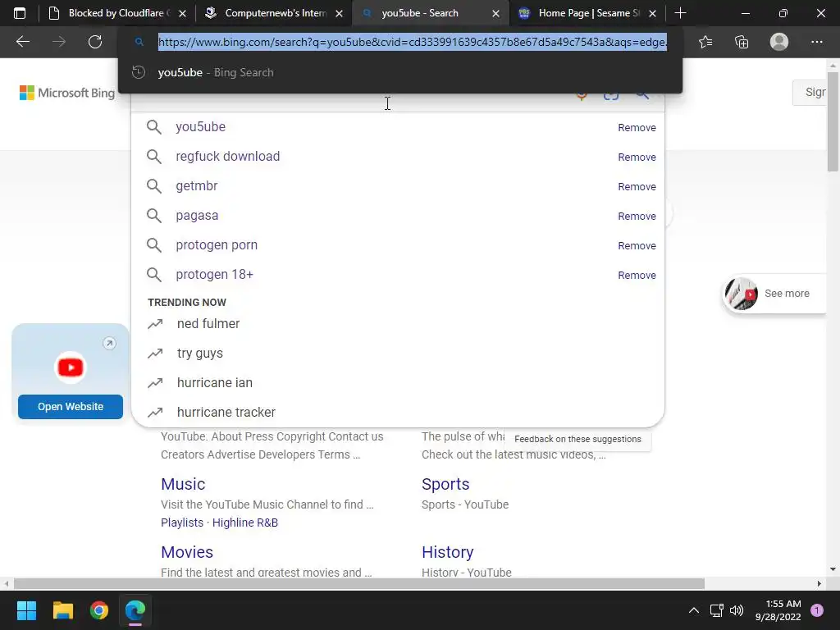This screenshot has height=630, width=840.
Task: Open the Edge tab actions menu icon
Action: tap(20, 13)
